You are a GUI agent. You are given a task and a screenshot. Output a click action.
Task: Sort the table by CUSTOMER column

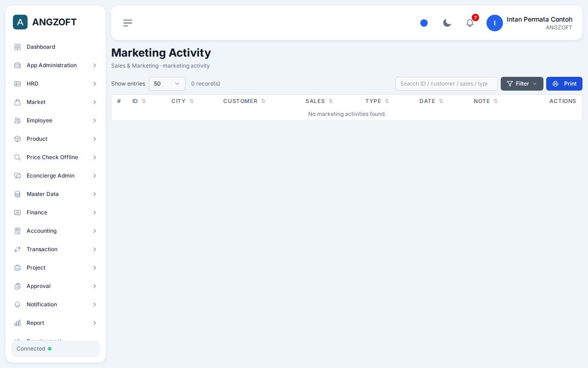tap(244, 101)
